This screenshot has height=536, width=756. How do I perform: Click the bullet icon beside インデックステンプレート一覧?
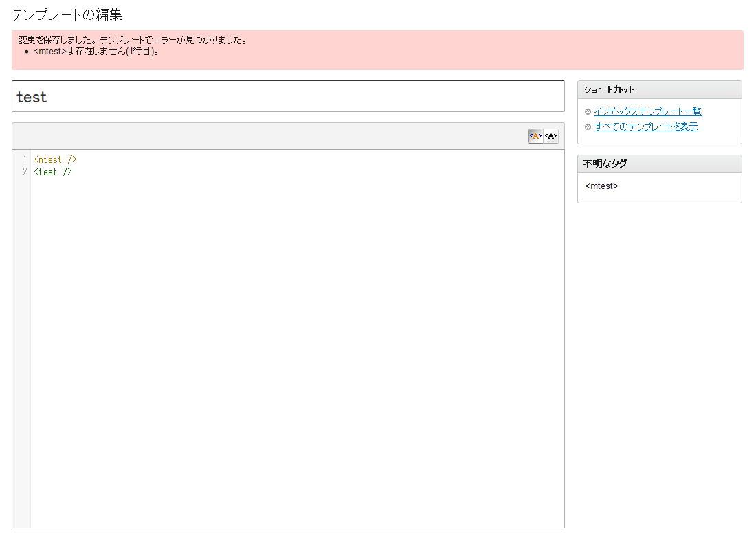(588, 112)
